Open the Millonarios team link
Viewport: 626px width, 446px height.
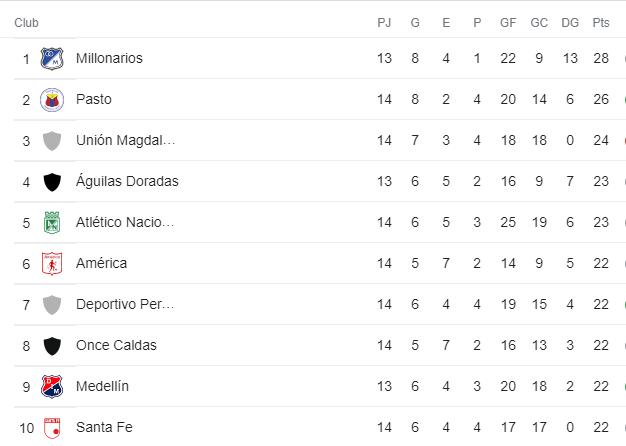click(109, 58)
